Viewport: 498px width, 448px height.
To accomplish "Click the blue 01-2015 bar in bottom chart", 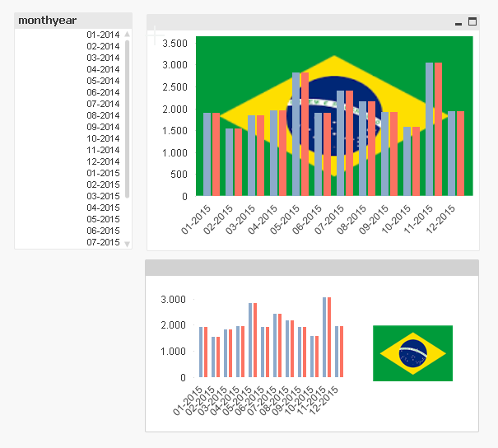I will pos(201,352).
